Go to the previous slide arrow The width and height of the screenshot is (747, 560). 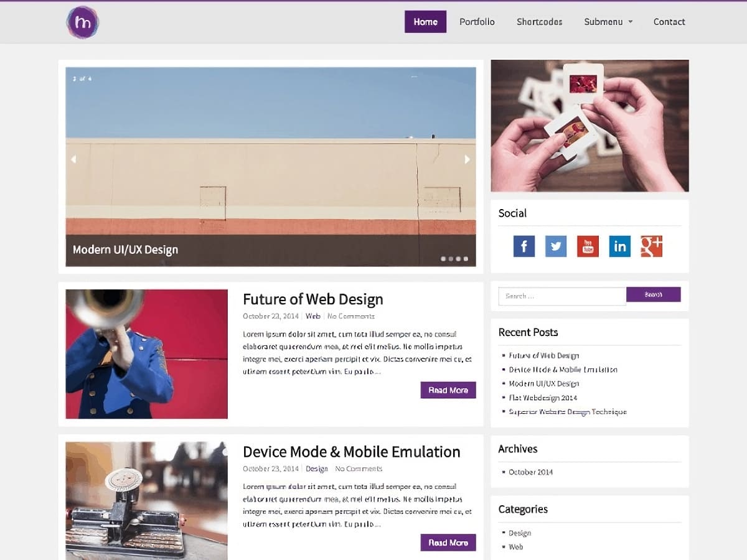[73, 159]
